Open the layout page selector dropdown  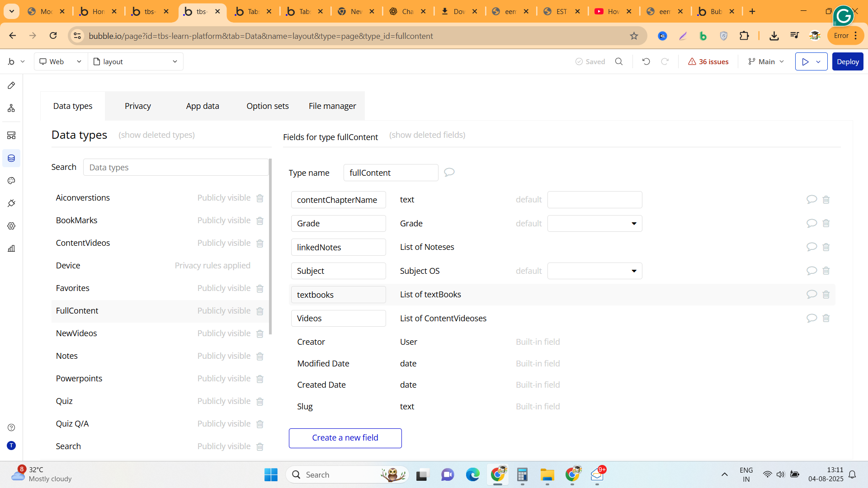[x=136, y=61]
